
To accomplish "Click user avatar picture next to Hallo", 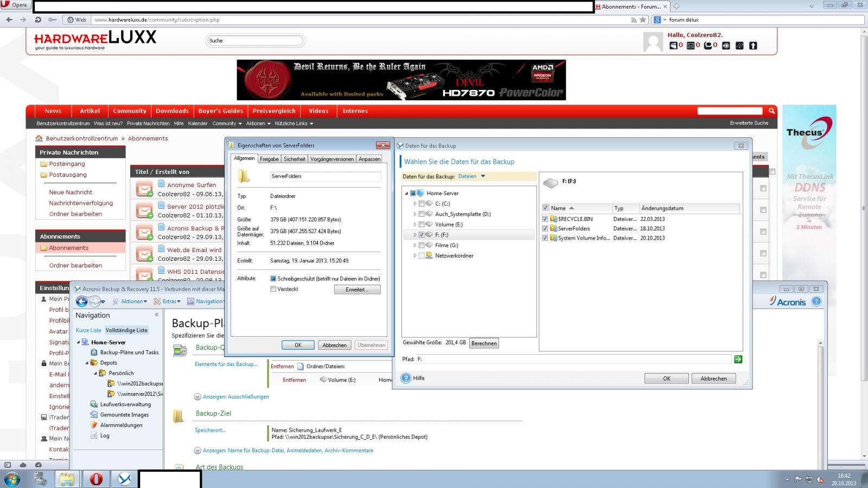I will [x=653, y=42].
